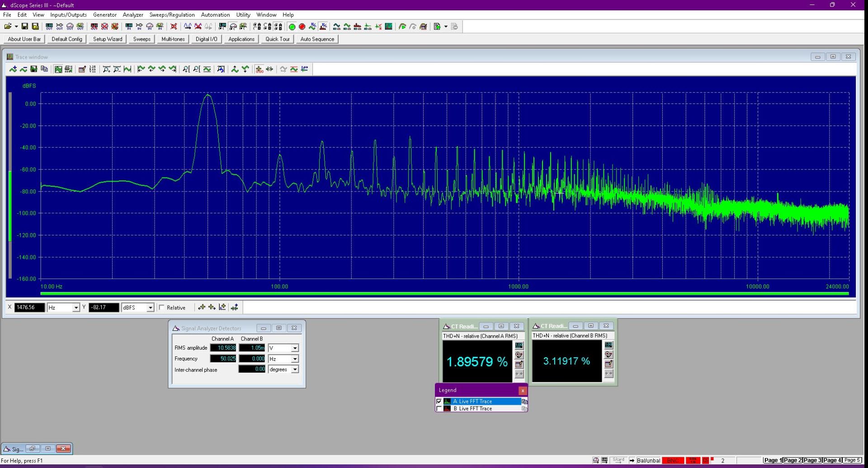This screenshot has width=868, height=468.
Task: Click the red circle button in main toolbar
Action: pos(302,27)
